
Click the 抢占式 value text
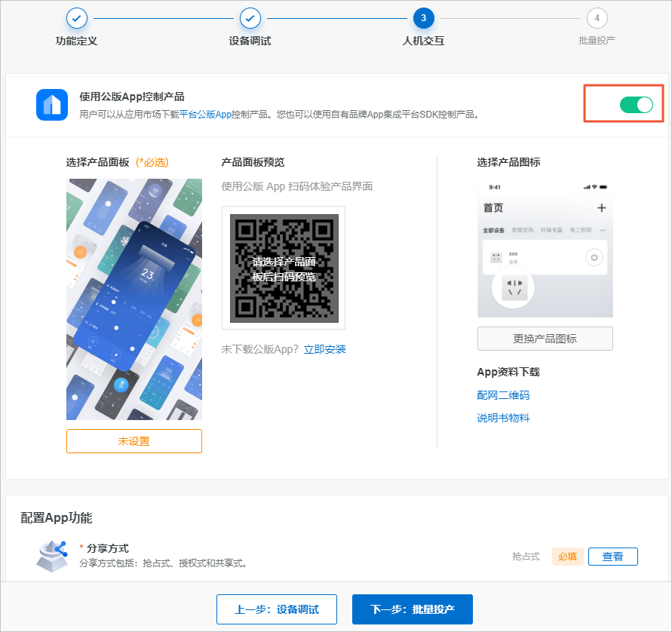tap(526, 557)
